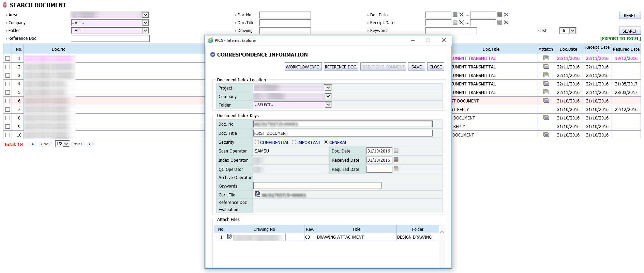The height and width of the screenshot is (273, 644).
Task: Click the SEARCH button
Action: coord(630,31)
